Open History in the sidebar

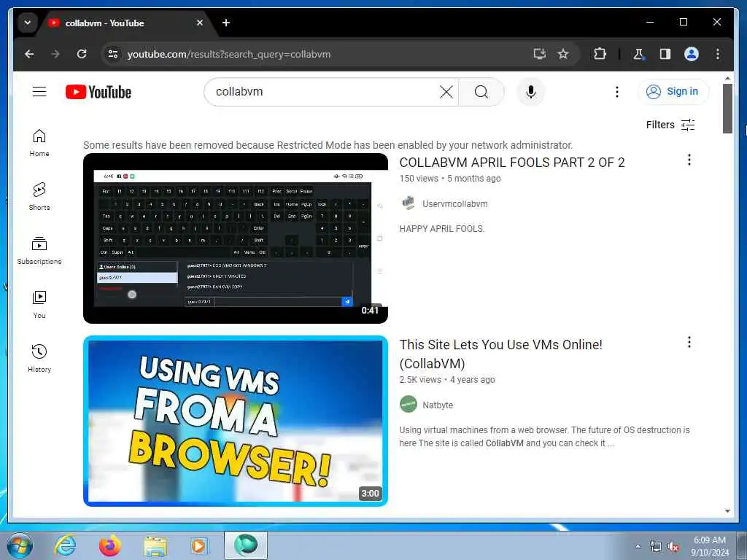pyautogui.click(x=39, y=359)
